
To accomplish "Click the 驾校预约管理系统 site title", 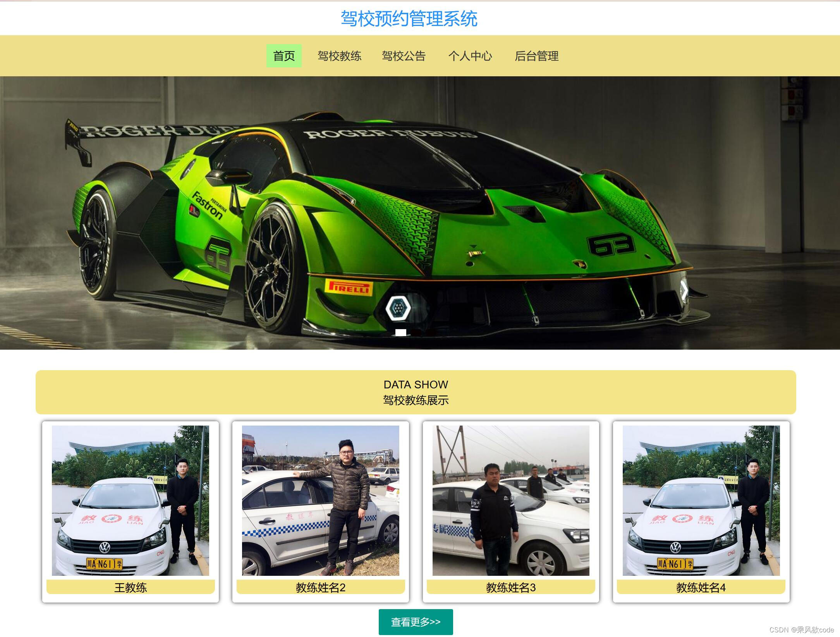I will coord(409,19).
